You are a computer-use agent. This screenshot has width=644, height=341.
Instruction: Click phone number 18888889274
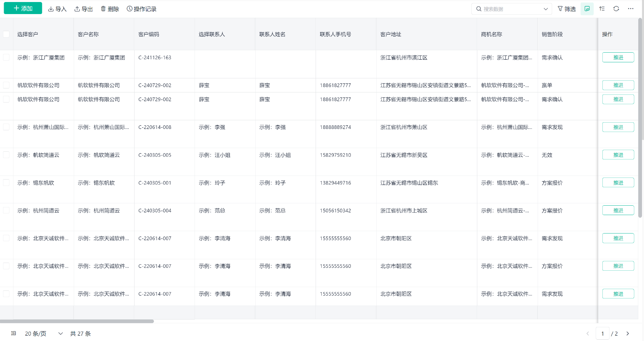coord(335,127)
